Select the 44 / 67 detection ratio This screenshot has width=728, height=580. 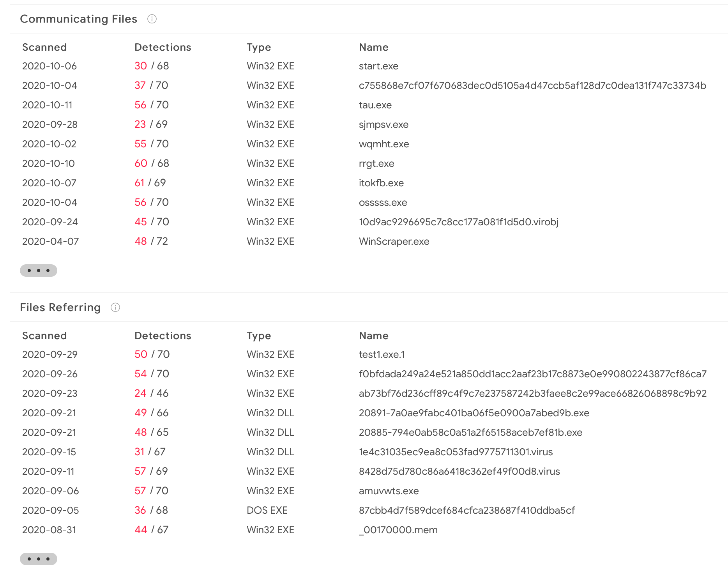151,530
